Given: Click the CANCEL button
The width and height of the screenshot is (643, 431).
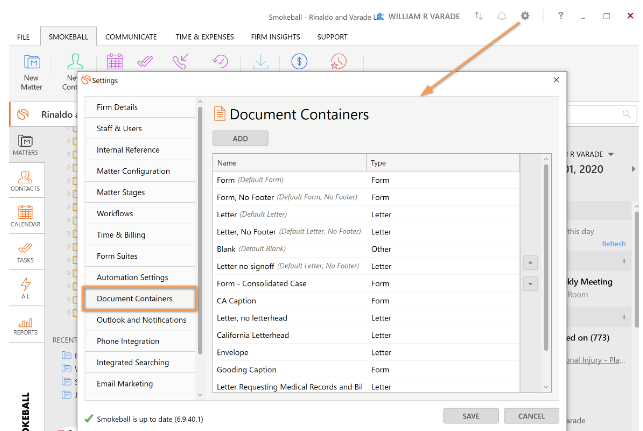Looking at the screenshot, I should tap(531, 416).
